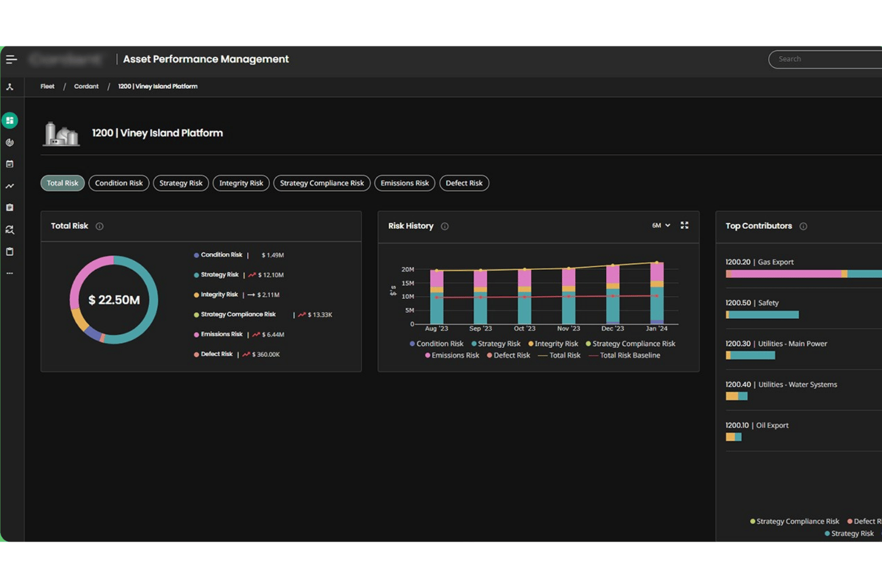Viewport: 882px width, 588px height.
Task: Toggle Strategy Compliance Risk in Top Contributors legend
Action: 794,521
